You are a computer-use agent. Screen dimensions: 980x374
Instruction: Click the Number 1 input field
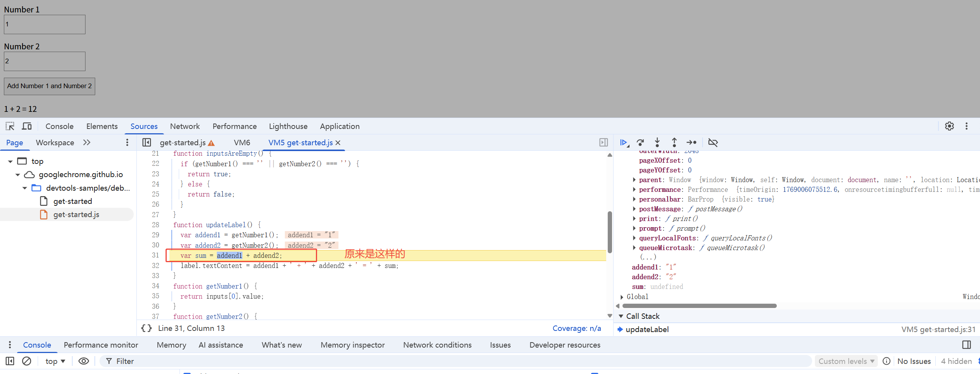[45, 24]
